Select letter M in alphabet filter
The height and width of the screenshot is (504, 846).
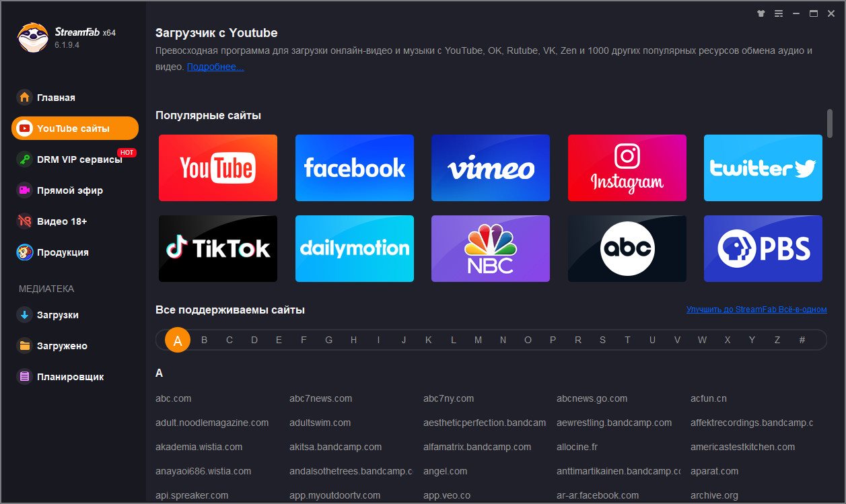tap(478, 340)
